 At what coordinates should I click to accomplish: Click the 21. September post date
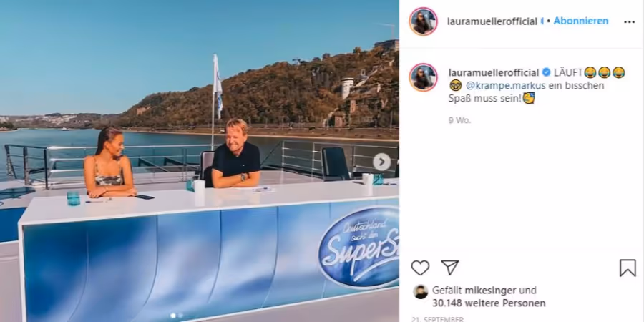[x=437, y=319]
